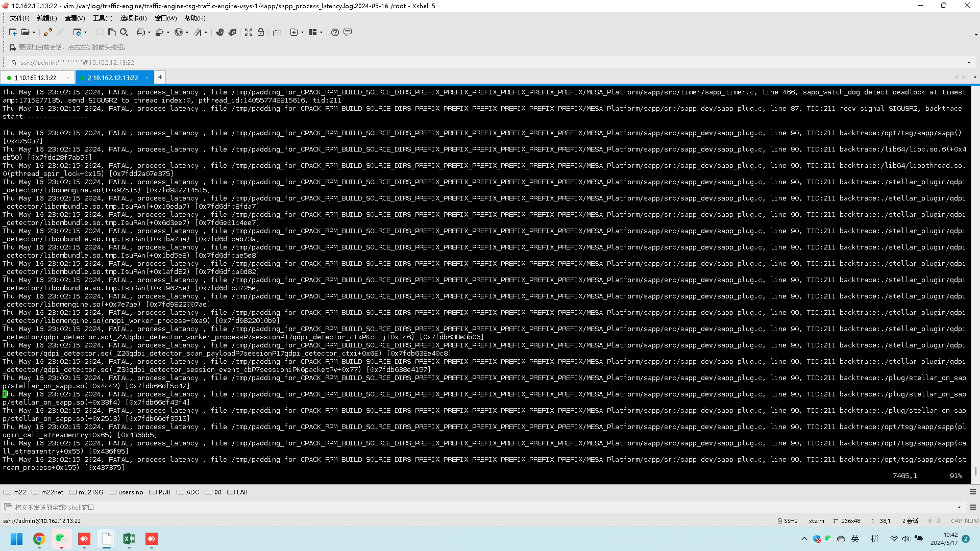Click the m22TSG quick command button
This screenshot has width=980, height=551.
[x=86, y=492]
